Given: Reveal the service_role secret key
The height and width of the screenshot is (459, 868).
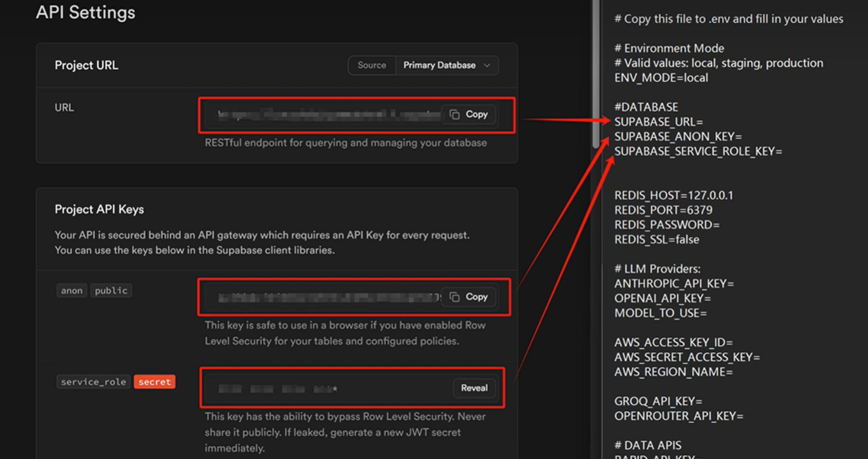Looking at the screenshot, I should click(x=474, y=388).
